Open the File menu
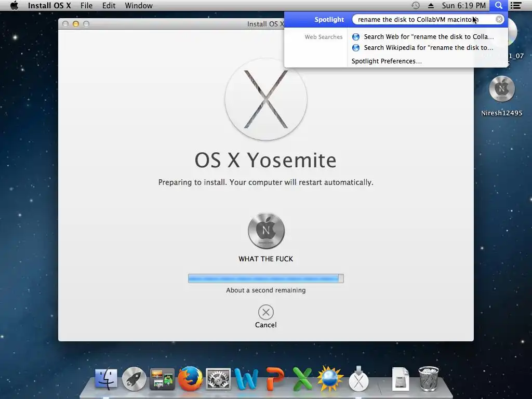The width and height of the screenshot is (532, 399). (87, 5)
